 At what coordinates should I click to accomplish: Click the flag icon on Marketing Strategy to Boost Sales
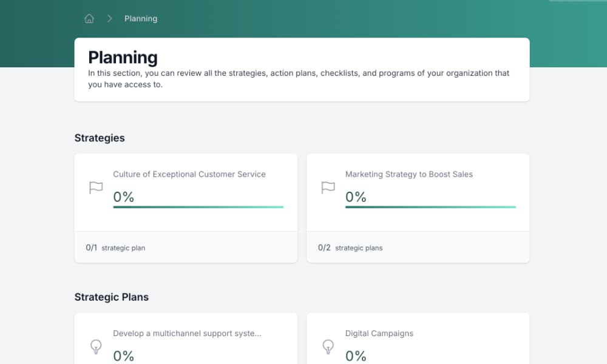(x=328, y=187)
